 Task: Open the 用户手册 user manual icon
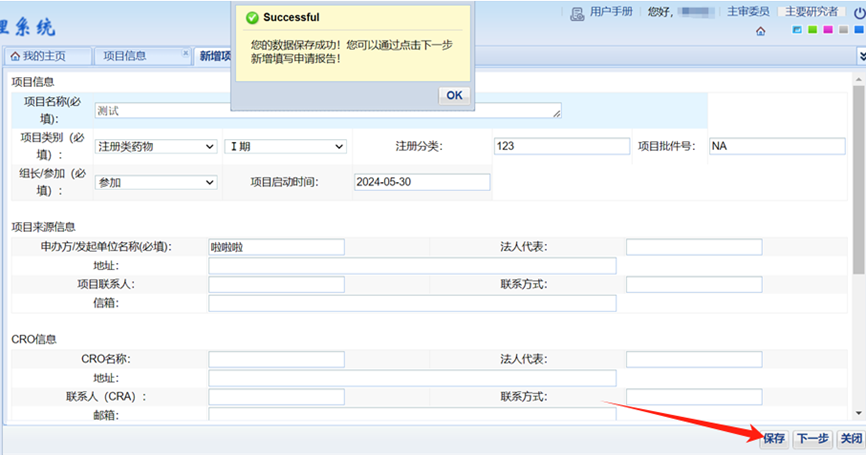[577, 13]
